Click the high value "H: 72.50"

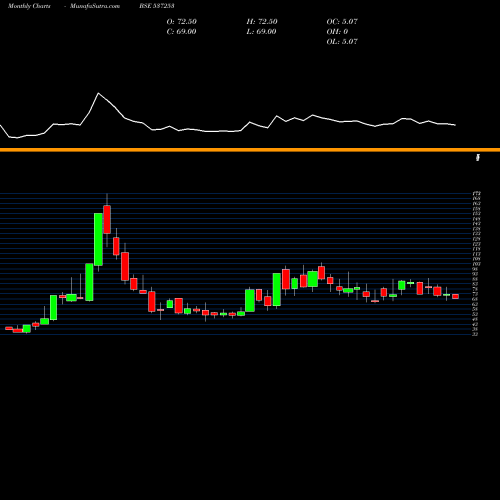[262, 21]
